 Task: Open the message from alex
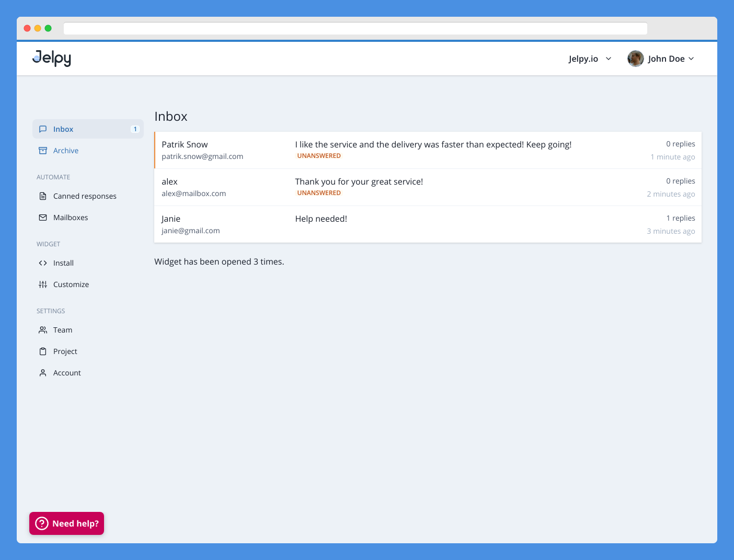(428, 187)
